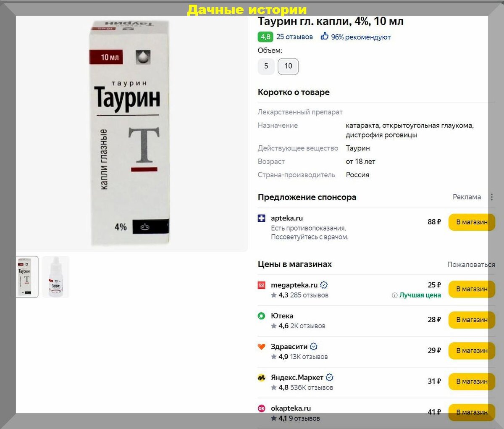Click the от 18 лет age value
Screen dimensions: 504x429
pos(360,162)
